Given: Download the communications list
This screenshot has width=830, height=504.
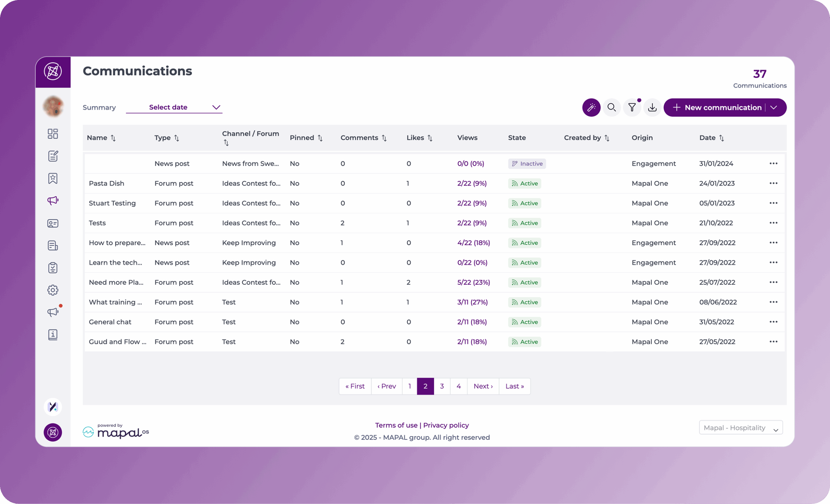Looking at the screenshot, I should (x=652, y=107).
